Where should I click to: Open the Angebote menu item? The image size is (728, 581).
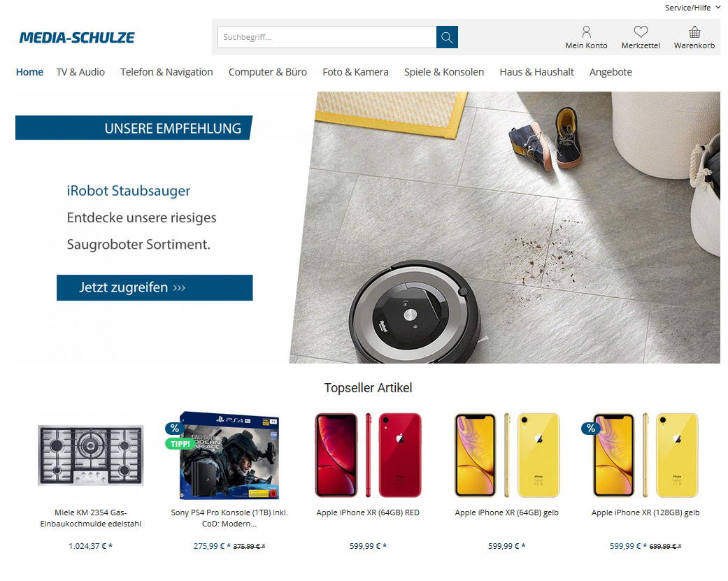(x=611, y=73)
